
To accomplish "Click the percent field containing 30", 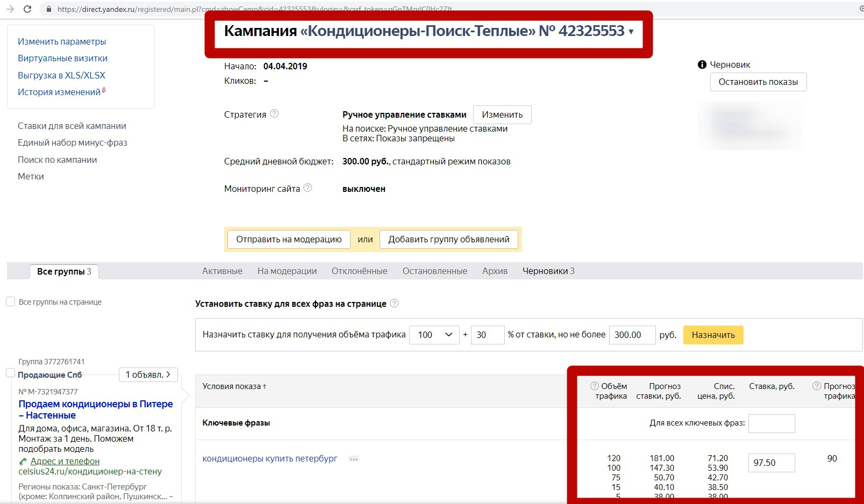I will tap(488, 335).
